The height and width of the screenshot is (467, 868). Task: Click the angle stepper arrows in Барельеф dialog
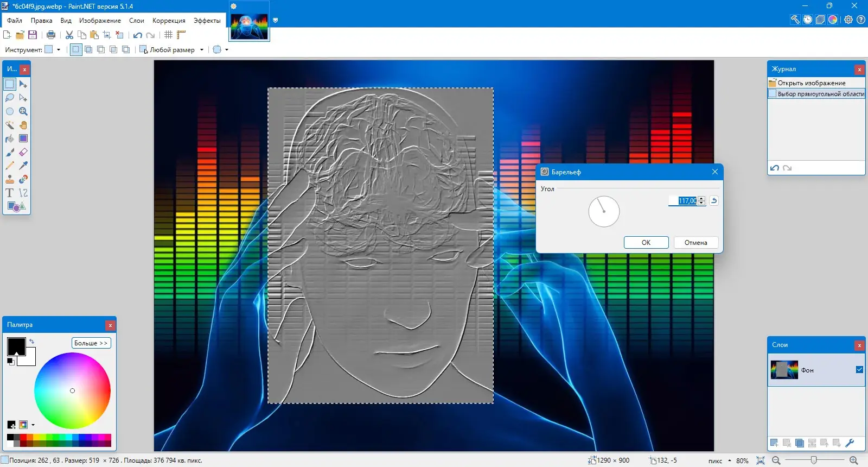(701, 201)
